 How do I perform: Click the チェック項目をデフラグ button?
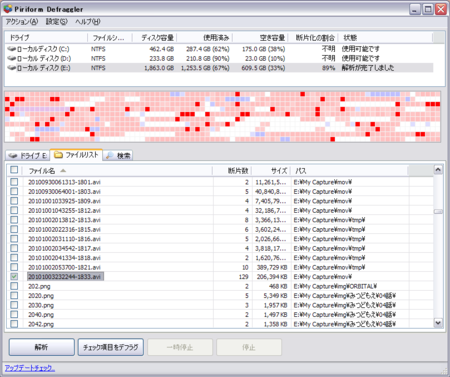tap(111, 347)
